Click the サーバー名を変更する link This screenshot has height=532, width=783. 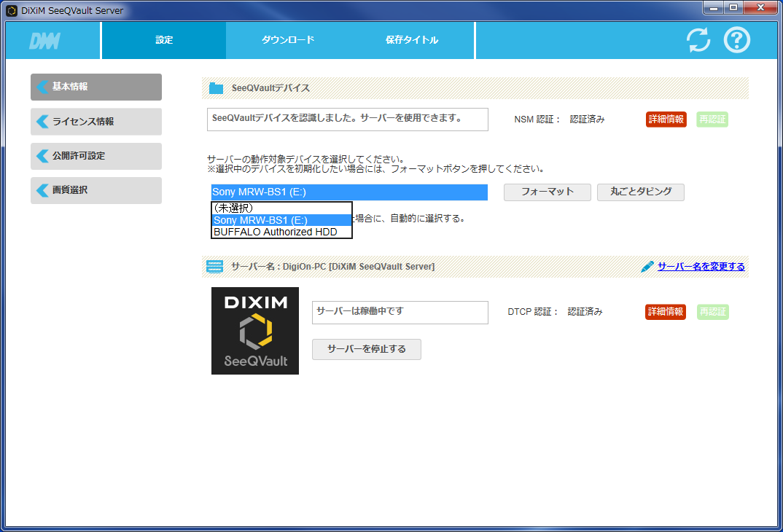click(701, 267)
